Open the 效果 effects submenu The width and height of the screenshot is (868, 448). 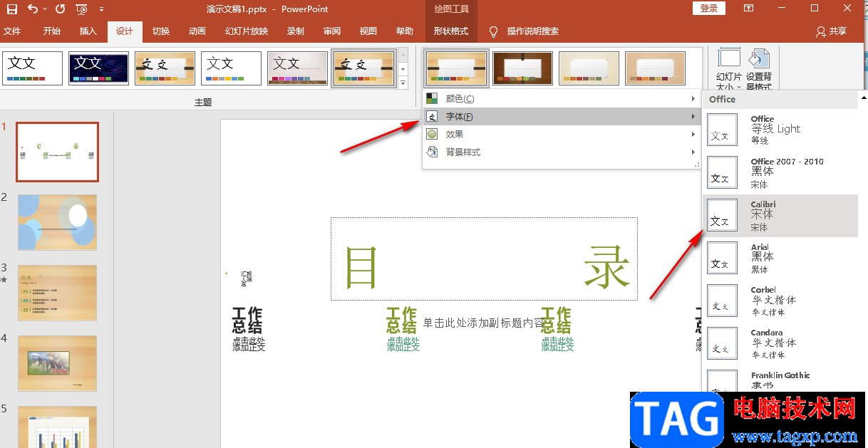[x=561, y=134]
